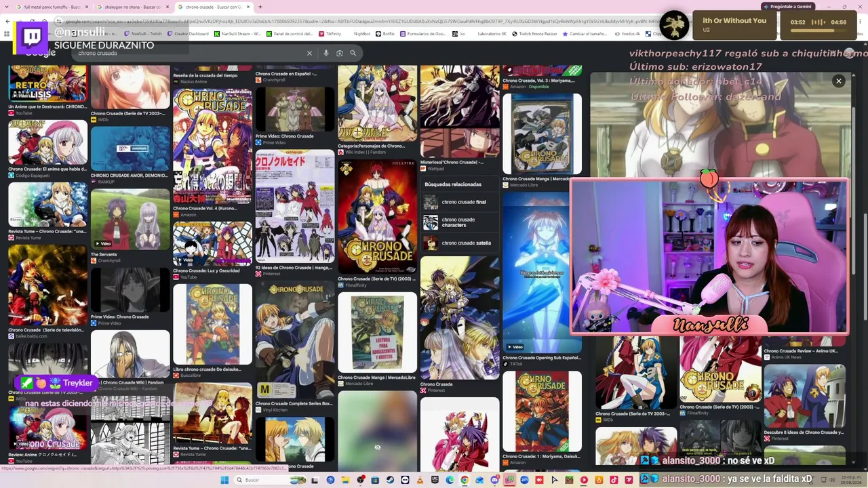Open a new browser tab
This screenshot has height=488, width=868.
click(x=260, y=7)
